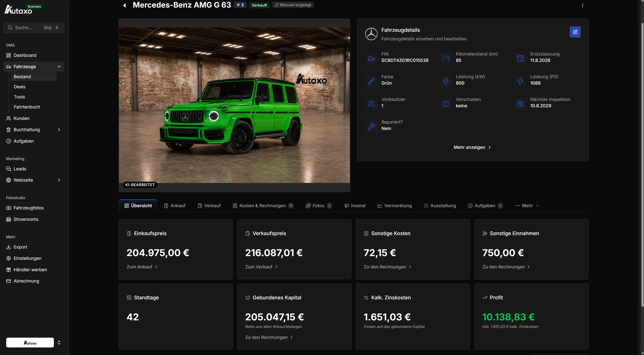Click the Vorschaden shield icon

(x=446, y=104)
